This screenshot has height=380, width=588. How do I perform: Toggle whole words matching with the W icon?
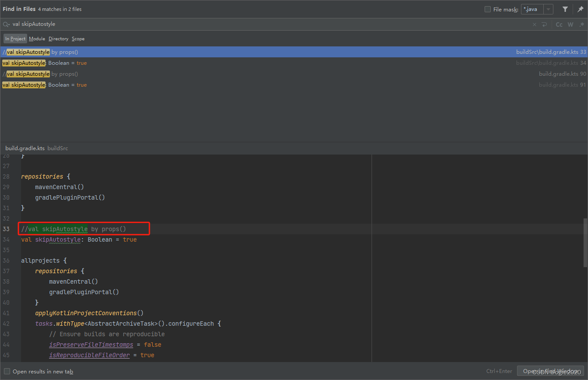pyautogui.click(x=570, y=25)
